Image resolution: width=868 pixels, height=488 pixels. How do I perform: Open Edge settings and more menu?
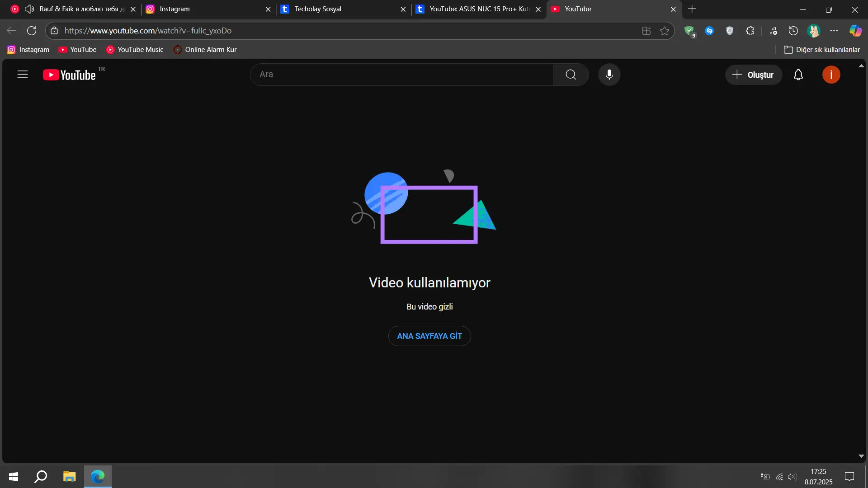[x=834, y=31]
